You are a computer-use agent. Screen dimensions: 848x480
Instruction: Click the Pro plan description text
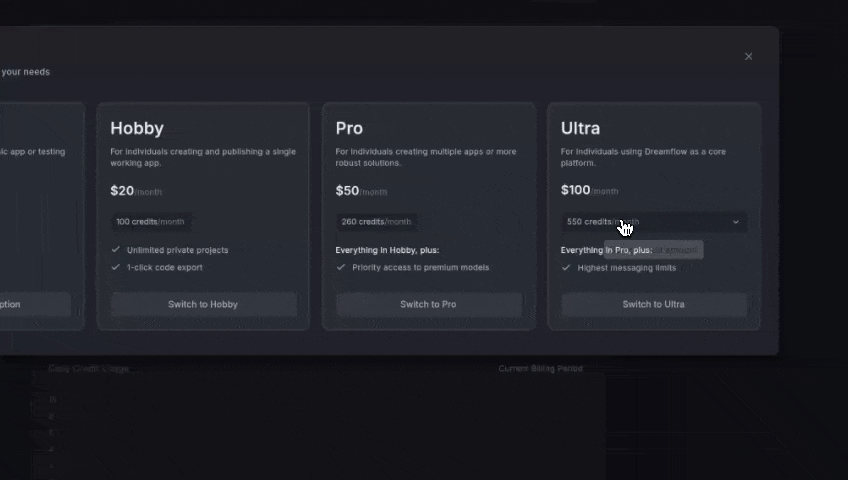coord(426,157)
